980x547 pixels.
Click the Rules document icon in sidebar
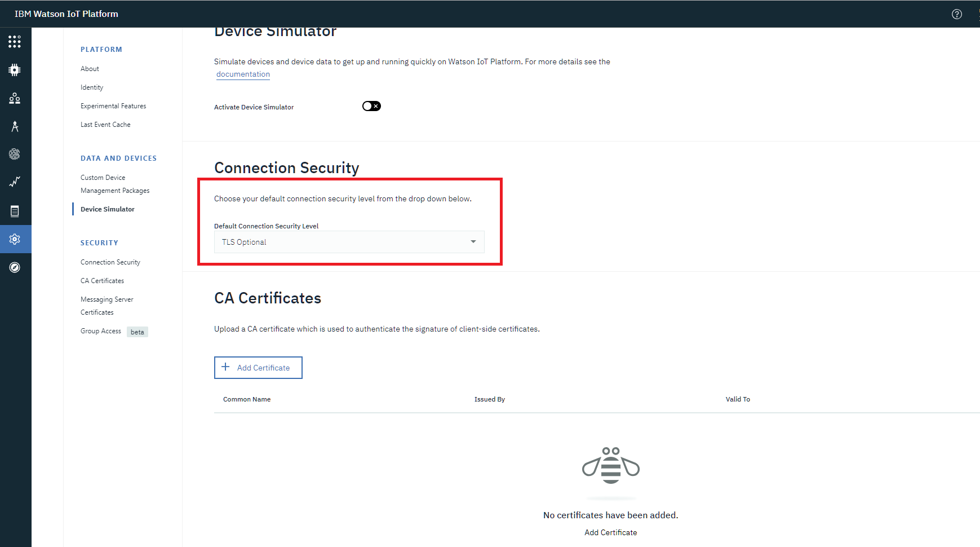click(x=15, y=211)
